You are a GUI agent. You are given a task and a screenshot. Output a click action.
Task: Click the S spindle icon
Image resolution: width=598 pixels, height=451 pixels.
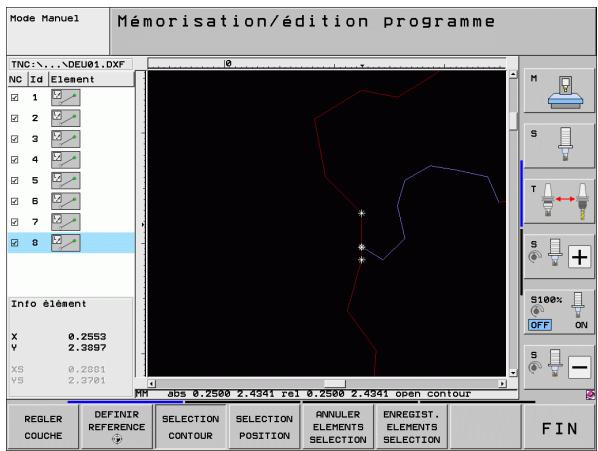(x=559, y=146)
